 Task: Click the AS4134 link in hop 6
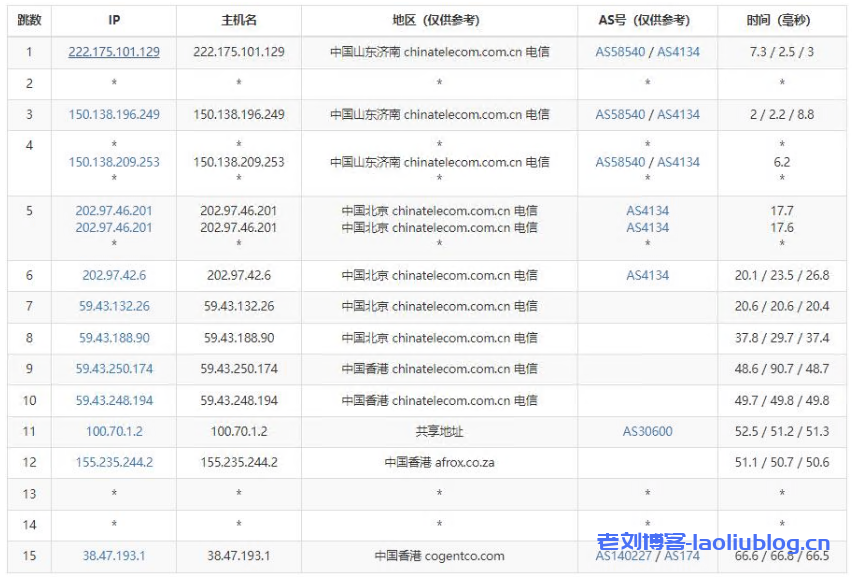(x=647, y=276)
